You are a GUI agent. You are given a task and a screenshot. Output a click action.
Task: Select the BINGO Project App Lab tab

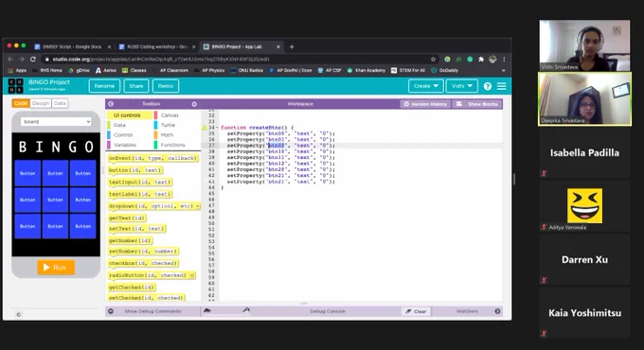(x=241, y=46)
